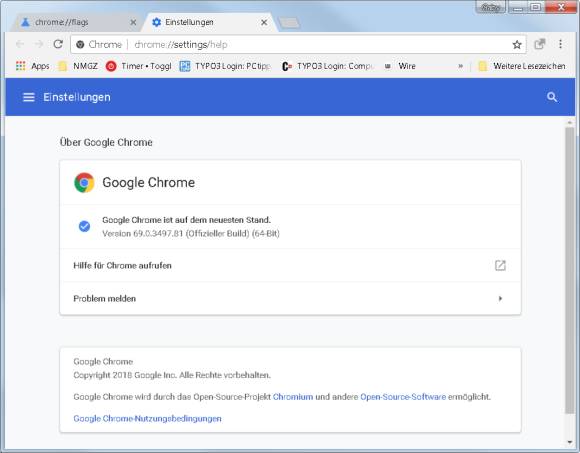580x453 pixels.
Task: Bookmark this page with the star icon
Action: [x=517, y=45]
